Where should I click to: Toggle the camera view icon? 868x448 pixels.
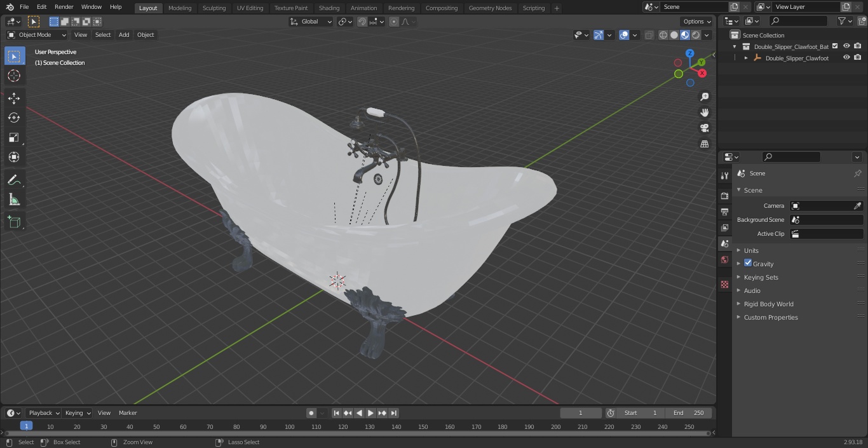[705, 128]
